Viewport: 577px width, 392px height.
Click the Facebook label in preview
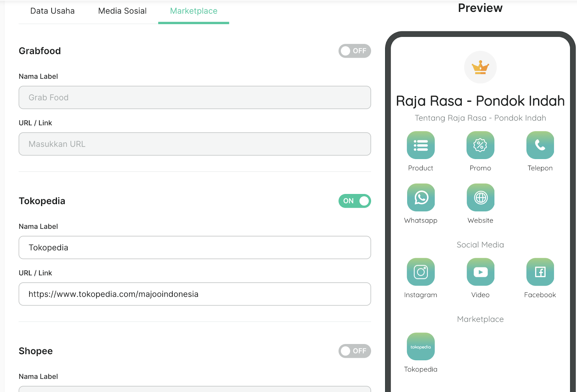click(540, 295)
